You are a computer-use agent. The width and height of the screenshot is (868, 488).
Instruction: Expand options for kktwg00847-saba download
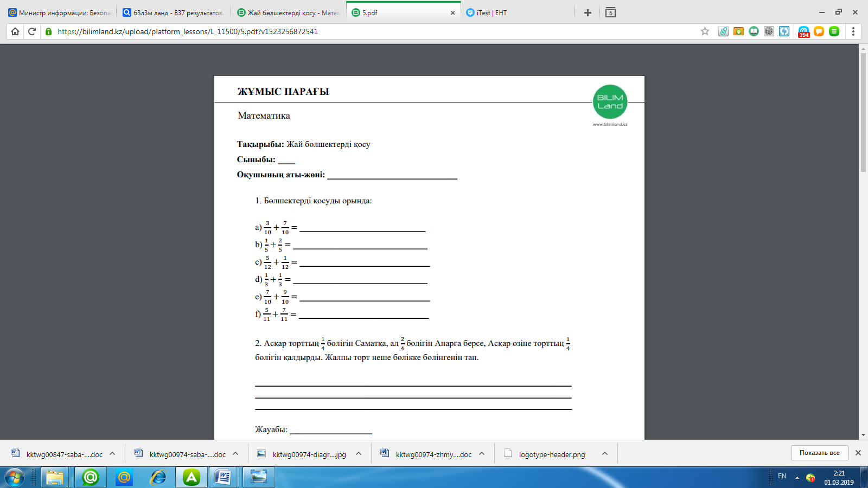click(112, 454)
